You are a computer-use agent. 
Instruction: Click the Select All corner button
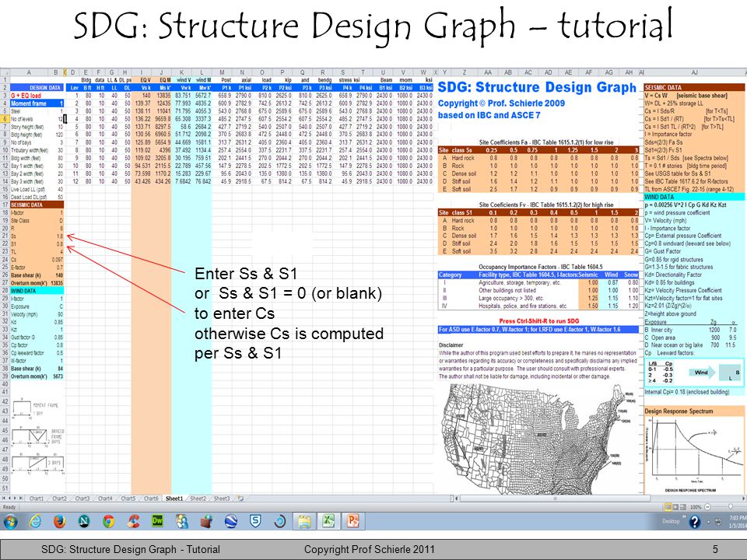pyautogui.click(x=5, y=72)
